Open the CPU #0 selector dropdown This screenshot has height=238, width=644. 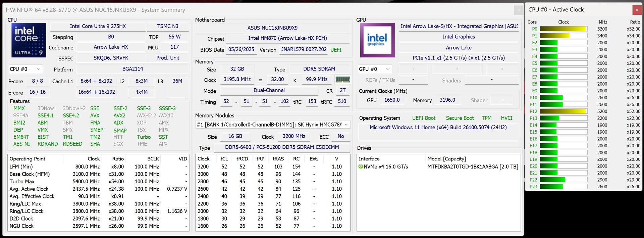pyautogui.click(x=25, y=69)
